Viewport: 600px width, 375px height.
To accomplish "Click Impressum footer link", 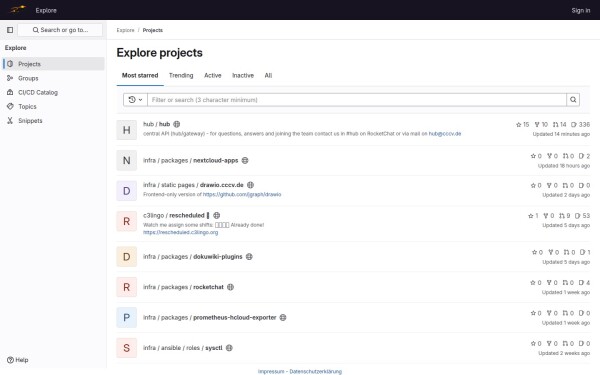I will (x=271, y=371).
